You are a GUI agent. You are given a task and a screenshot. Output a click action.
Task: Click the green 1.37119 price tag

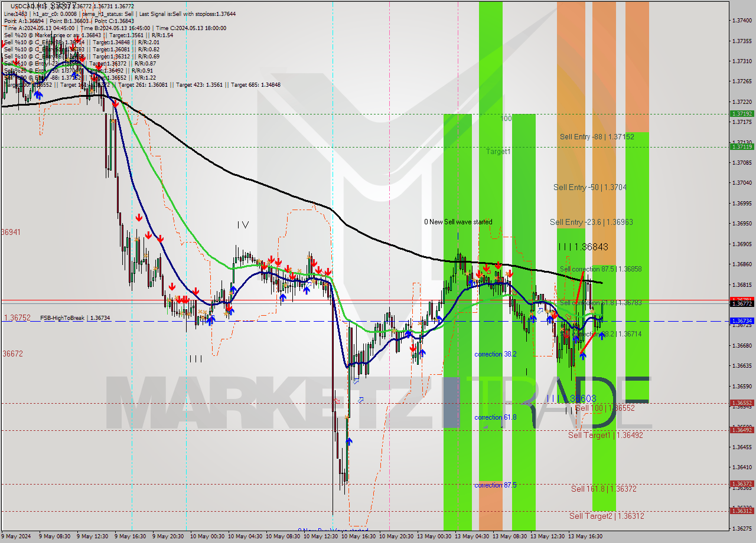click(x=742, y=146)
